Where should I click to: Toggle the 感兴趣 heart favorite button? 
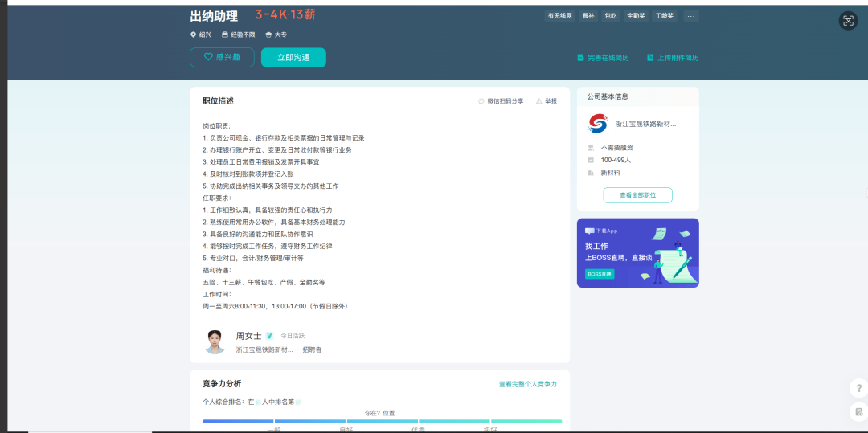[222, 58]
